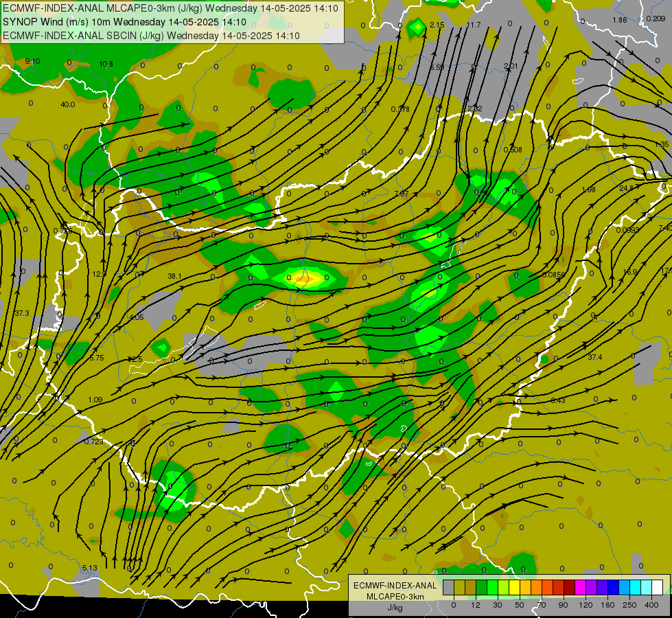Select the red-orange swatch right of 70
672x618 pixels.
tap(548, 587)
